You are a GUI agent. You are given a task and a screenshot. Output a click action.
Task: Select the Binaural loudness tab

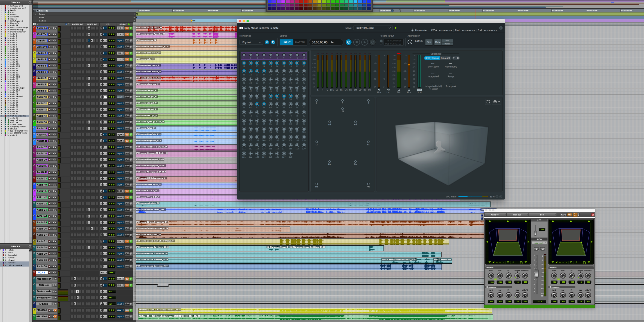point(445,58)
